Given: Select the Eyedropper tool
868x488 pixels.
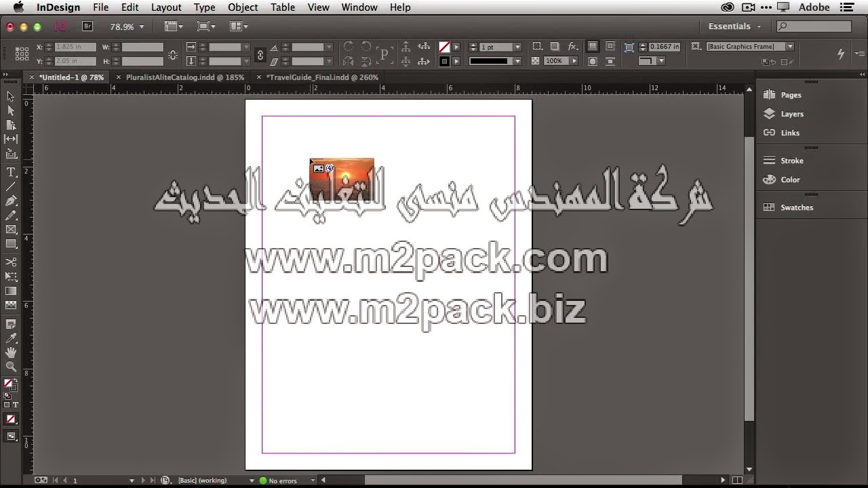Looking at the screenshot, I should (x=11, y=338).
